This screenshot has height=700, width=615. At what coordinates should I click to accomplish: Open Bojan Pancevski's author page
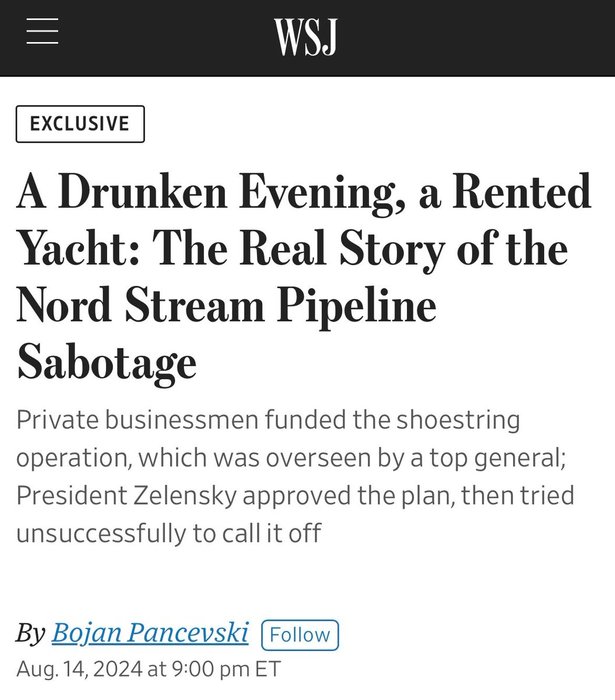point(151,634)
